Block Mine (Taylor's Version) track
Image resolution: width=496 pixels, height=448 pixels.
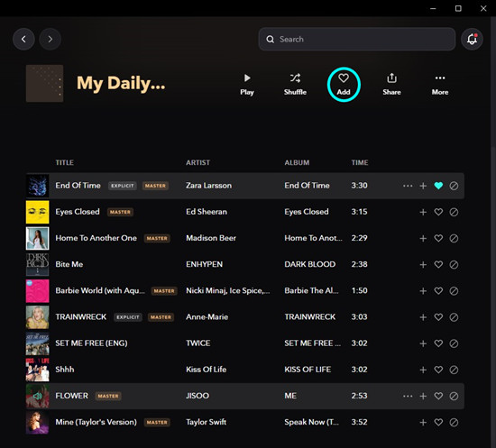click(x=454, y=423)
